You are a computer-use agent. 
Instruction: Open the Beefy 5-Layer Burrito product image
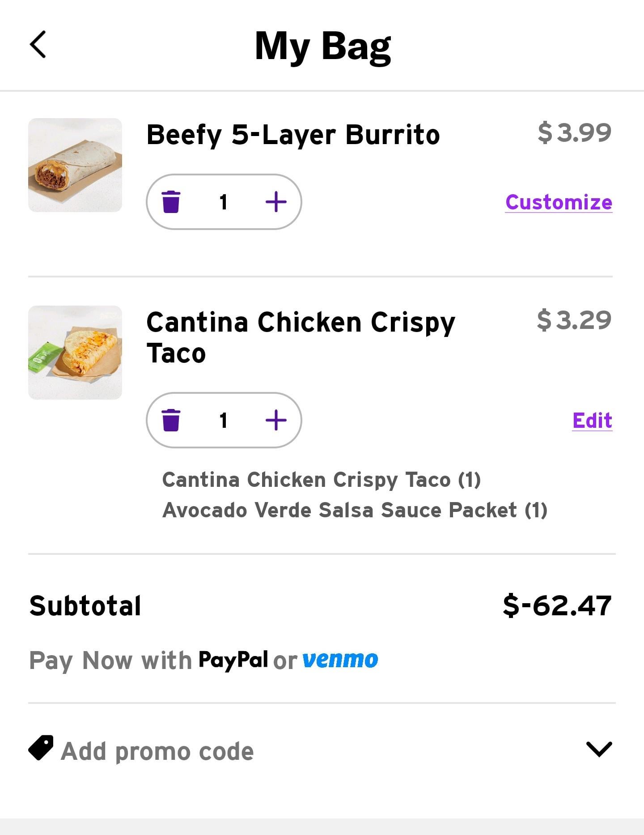75,165
